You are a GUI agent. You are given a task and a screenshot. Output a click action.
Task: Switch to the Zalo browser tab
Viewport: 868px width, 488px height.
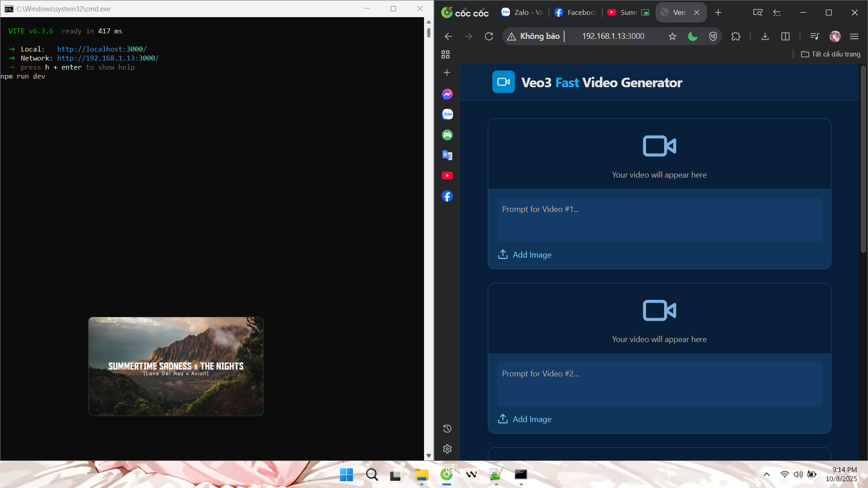522,13
